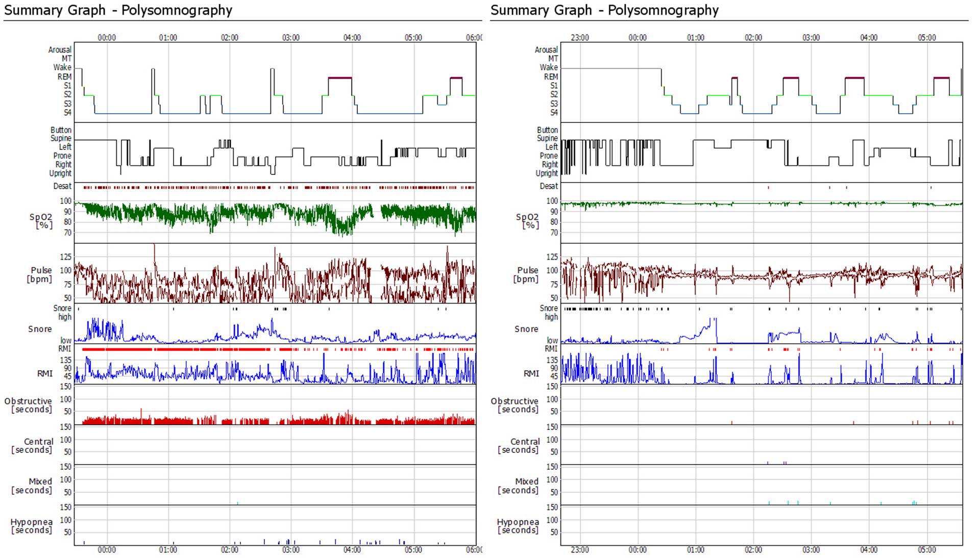
Task: Click the 05:00 bottom time label, right graph
Action: 927,549
